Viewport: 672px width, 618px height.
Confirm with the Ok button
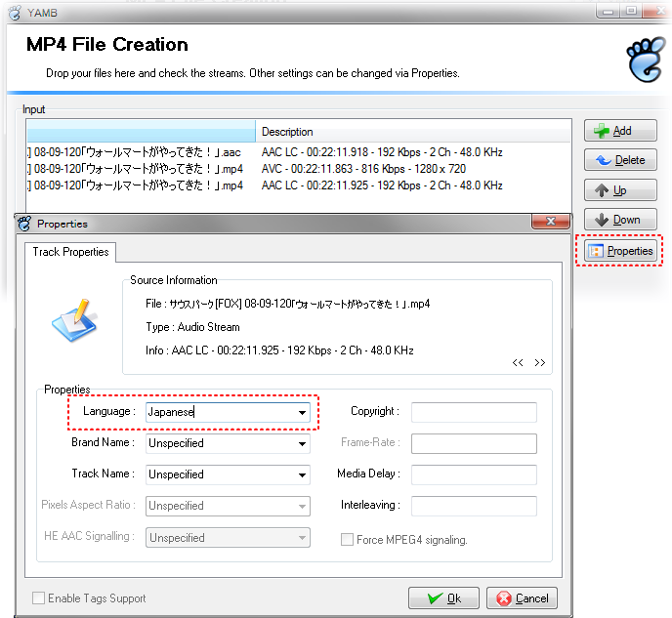(443, 597)
